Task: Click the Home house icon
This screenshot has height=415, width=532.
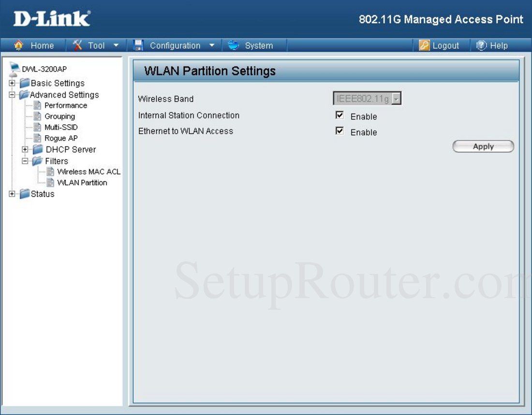Action: pos(19,45)
